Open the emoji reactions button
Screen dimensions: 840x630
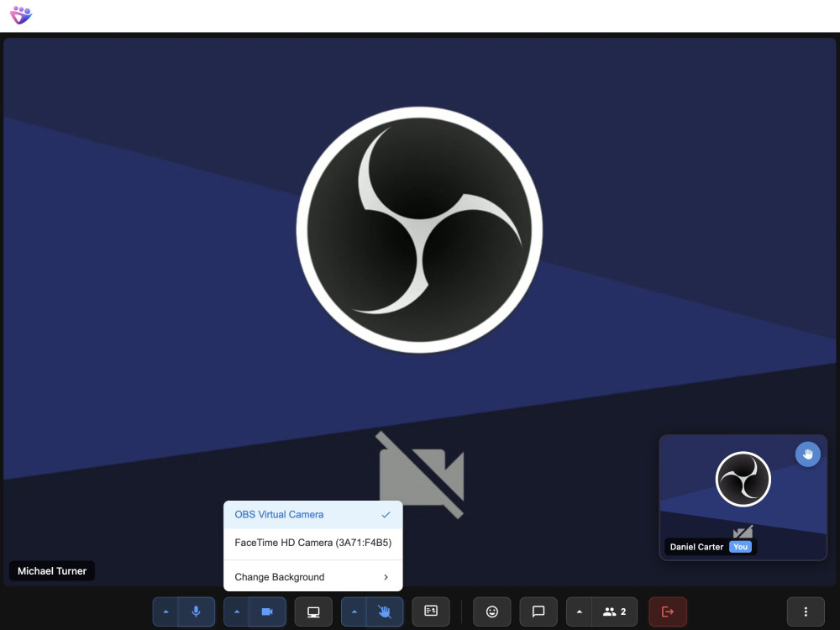(491, 612)
